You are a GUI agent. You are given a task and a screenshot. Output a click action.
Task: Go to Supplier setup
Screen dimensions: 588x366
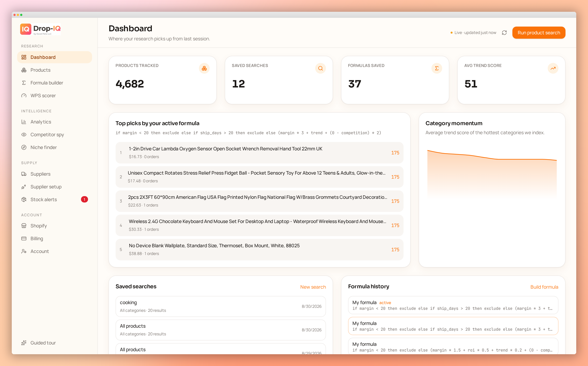(x=54, y=187)
